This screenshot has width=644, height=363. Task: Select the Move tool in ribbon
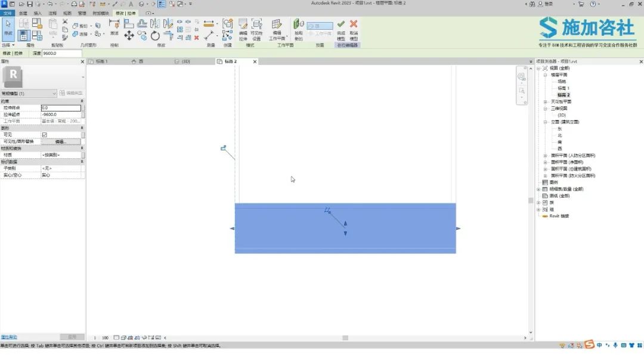tap(129, 36)
